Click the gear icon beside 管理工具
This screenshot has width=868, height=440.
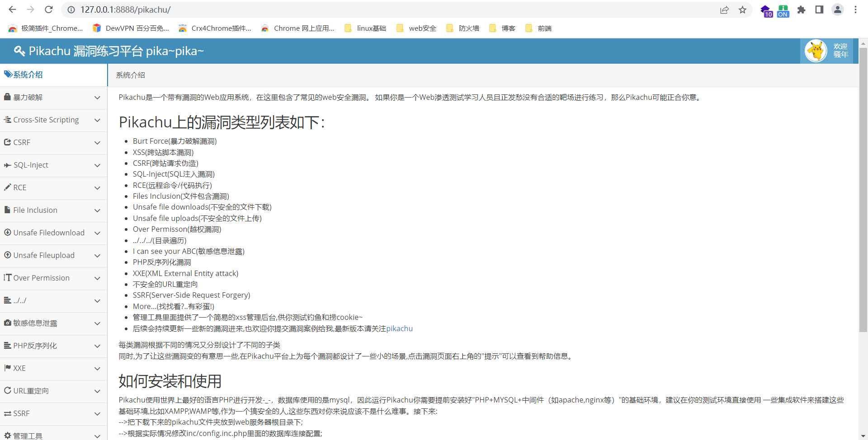pos(8,435)
